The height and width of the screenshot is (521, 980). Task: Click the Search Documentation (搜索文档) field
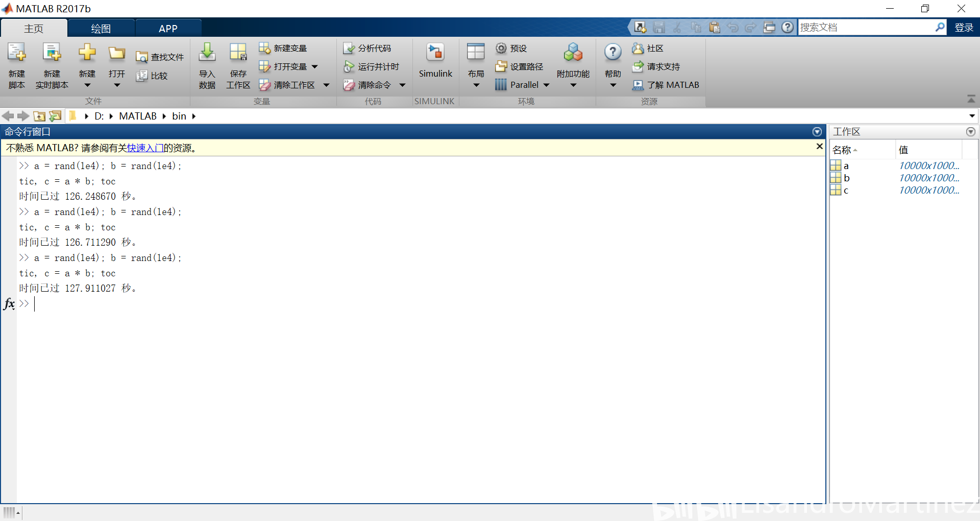[866, 27]
